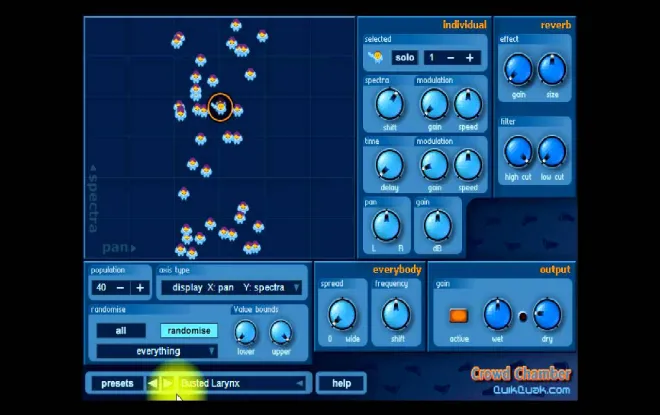Click the reverb effect gain knob
The height and width of the screenshot is (415, 660).
(518, 70)
